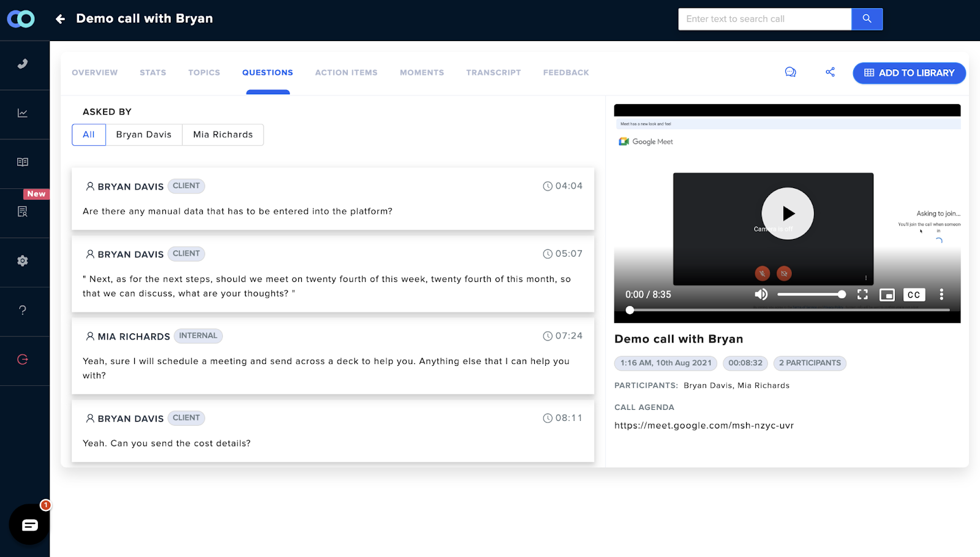Open the phone calls sidebar icon

[x=23, y=64]
